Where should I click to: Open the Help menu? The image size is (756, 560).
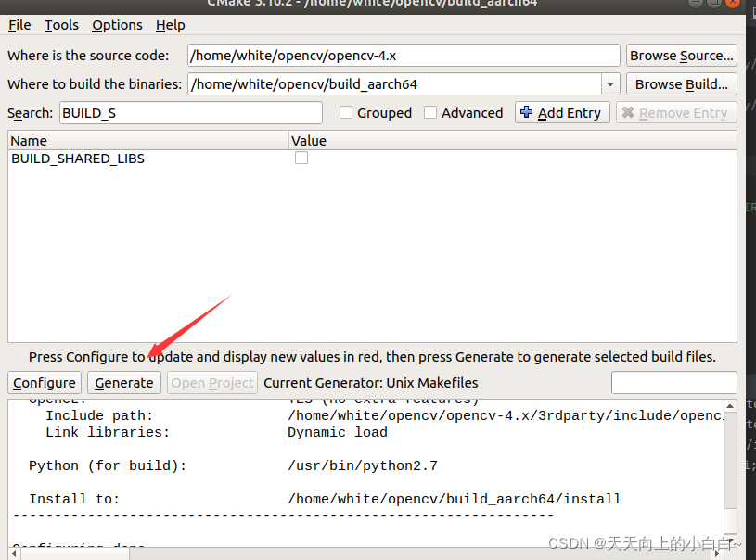pyautogui.click(x=170, y=25)
